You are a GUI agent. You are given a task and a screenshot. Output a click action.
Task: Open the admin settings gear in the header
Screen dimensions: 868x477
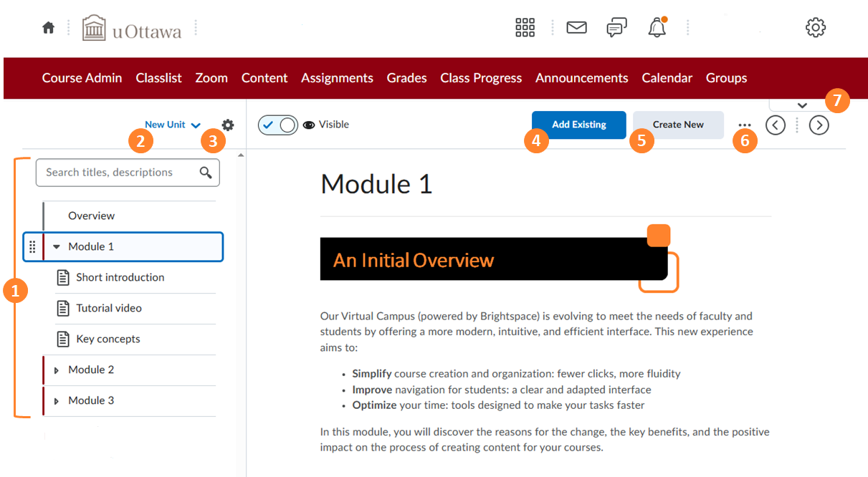(x=816, y=28)
